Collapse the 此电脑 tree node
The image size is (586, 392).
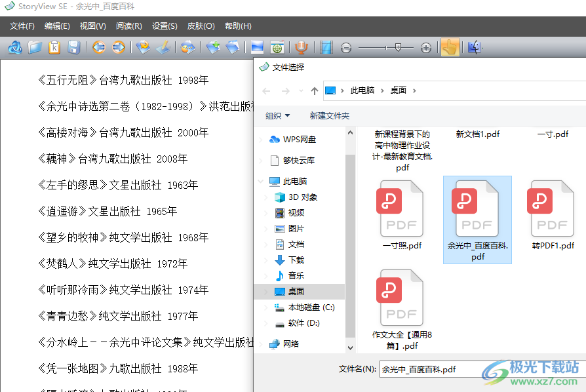tap(260, 181)
